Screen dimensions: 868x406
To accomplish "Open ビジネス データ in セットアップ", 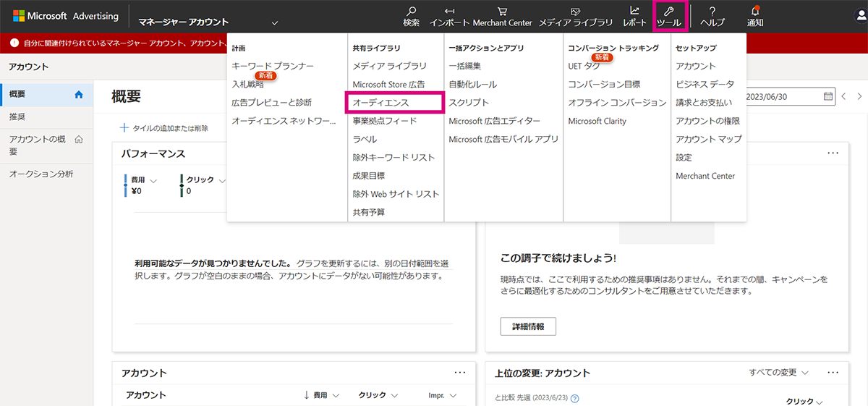I will click(705, 85).
